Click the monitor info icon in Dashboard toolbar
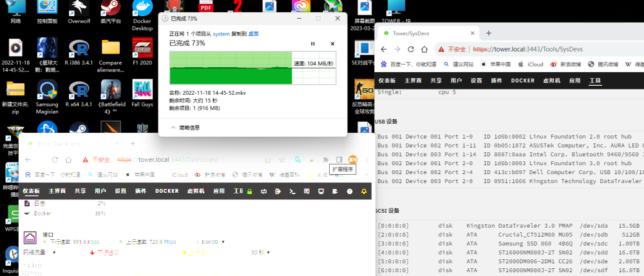644x276 pixels. pyautogui.click(x=321, y=192)
